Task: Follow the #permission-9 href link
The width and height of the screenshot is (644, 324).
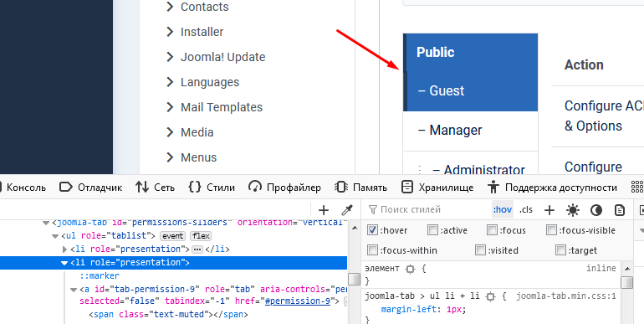Action: click(298, 301)
